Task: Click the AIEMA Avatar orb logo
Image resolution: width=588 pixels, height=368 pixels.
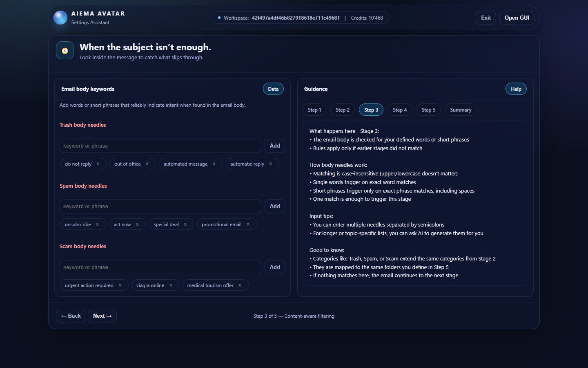Action: (60, 18)
